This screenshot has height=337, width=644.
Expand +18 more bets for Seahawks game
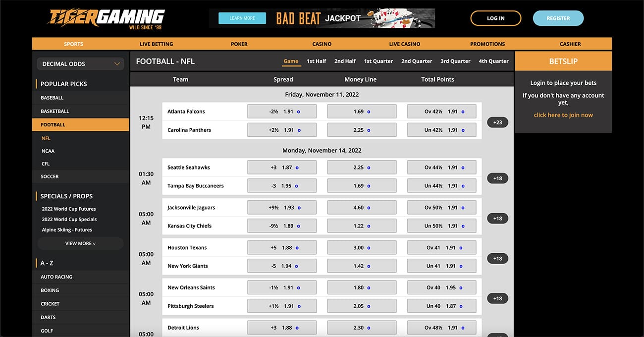[497, 178]
